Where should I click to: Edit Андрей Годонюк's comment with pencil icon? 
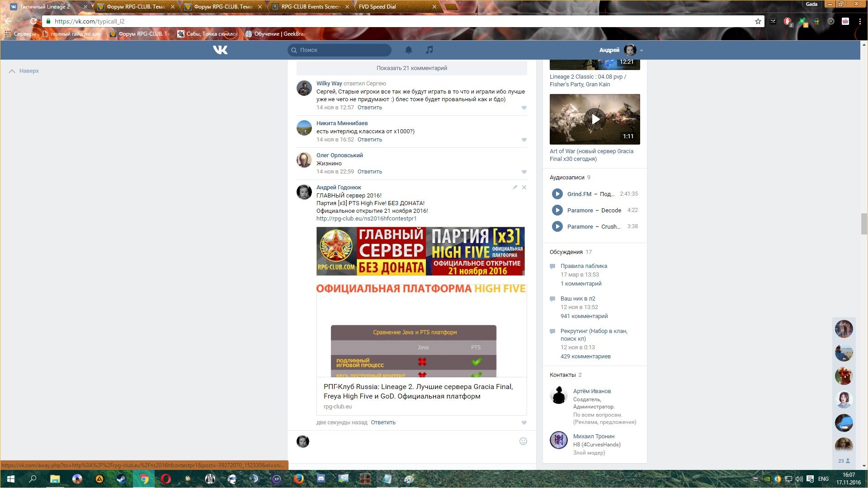coord(515,187)
